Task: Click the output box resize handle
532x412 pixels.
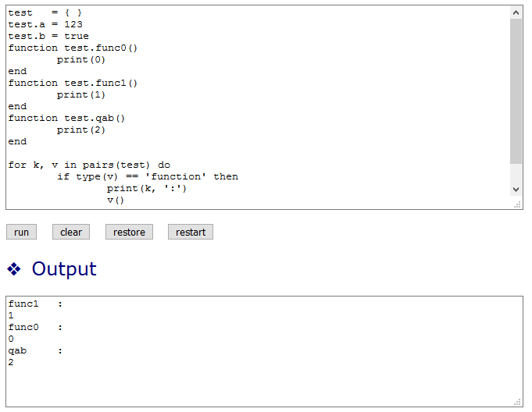Action: click(x=517, y=402)
